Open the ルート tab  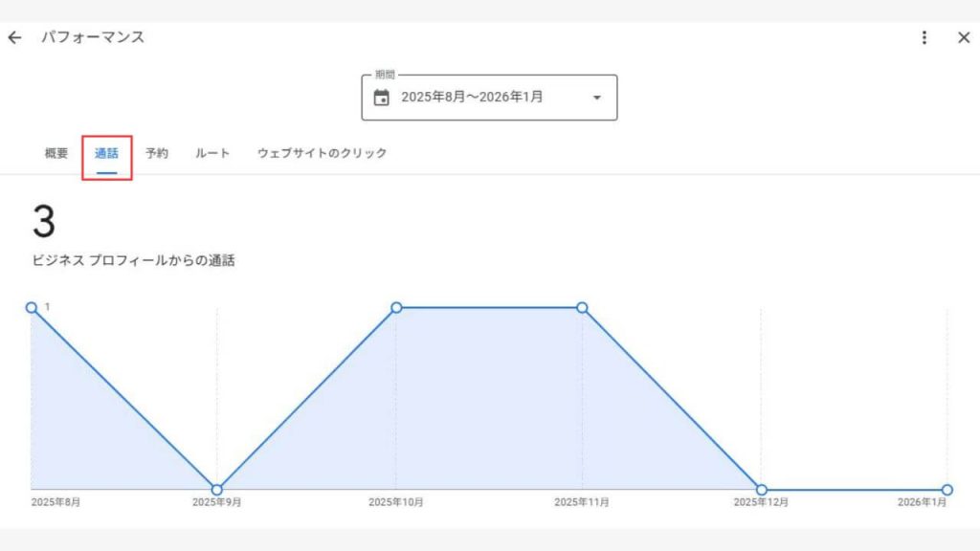point(212,153)
